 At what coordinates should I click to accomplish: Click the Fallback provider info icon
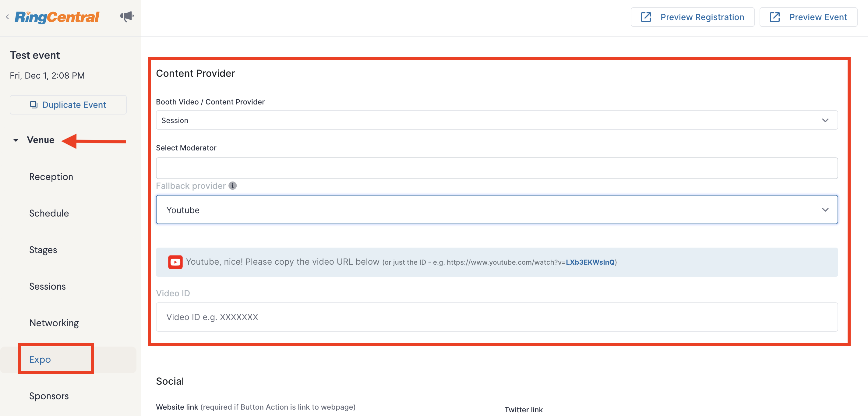[x=232, y=185]
